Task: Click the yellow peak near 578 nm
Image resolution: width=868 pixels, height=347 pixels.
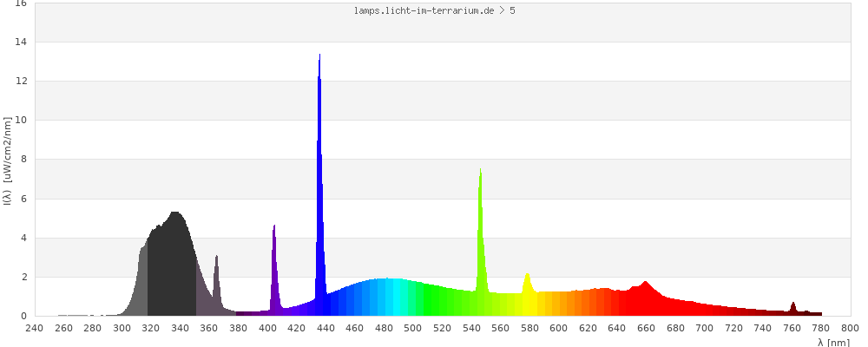Action: tap(527, 293)
